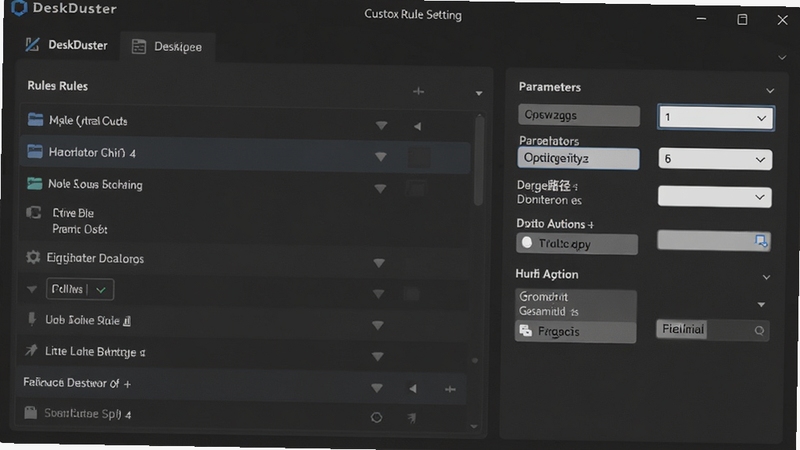This screenshot has width=800, height=450.
Task: Open the dropdown showing value 1
Action: coord(716,118)
